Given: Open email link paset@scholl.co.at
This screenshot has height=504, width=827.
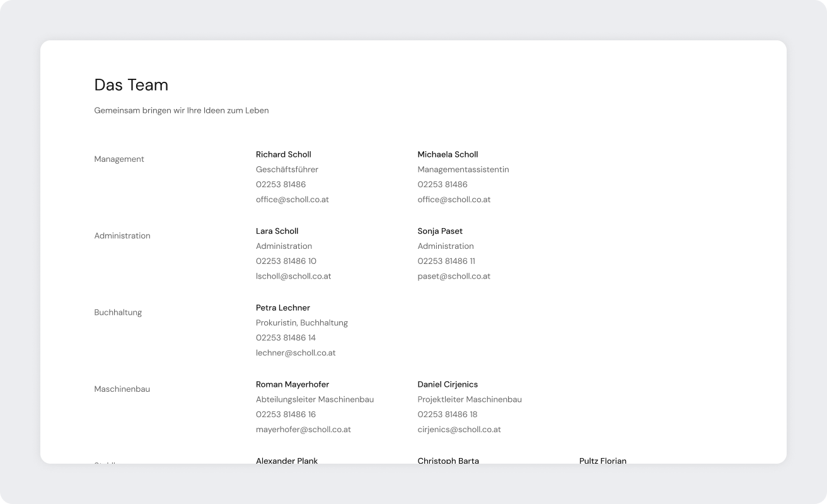Looking at the screenshot, I should coord(454,277).
